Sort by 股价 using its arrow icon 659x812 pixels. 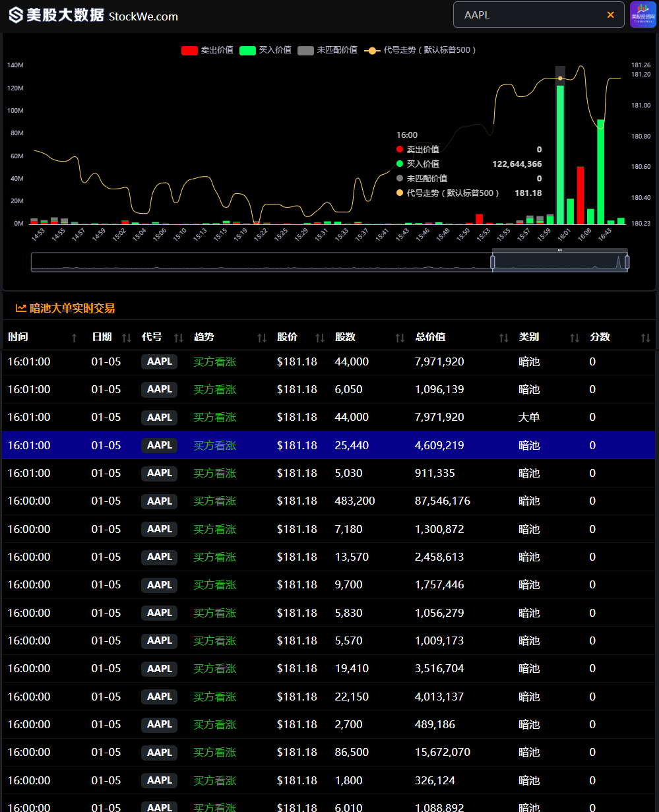[320, 338]
